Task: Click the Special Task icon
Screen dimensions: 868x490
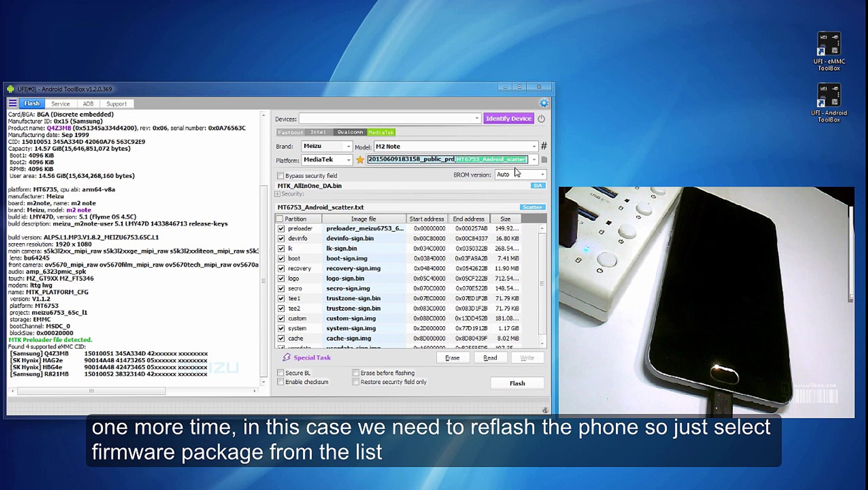Action: (287, 358)
